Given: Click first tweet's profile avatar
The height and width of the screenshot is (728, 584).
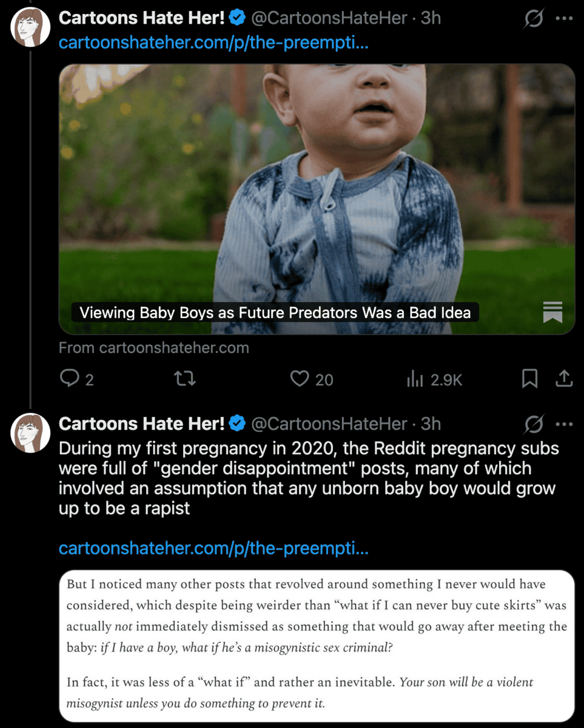Looking at the screenshot, I should (x=30, y=27).
